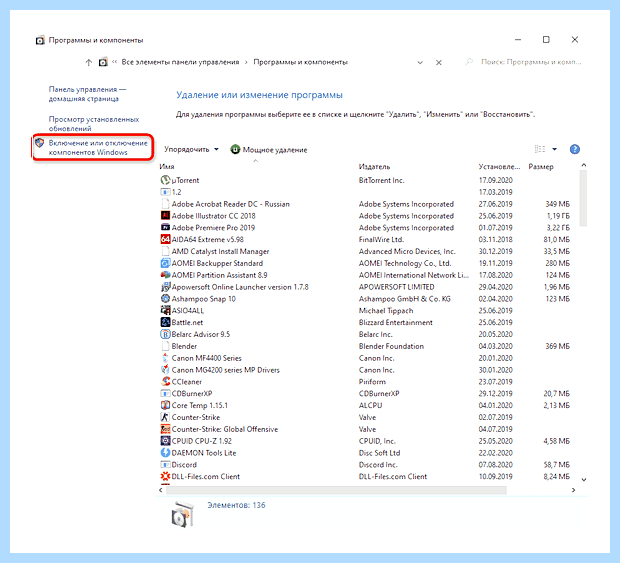Click the Мощное удаление button
Viewport: 620px width, 563px height.
coord(269,150)
